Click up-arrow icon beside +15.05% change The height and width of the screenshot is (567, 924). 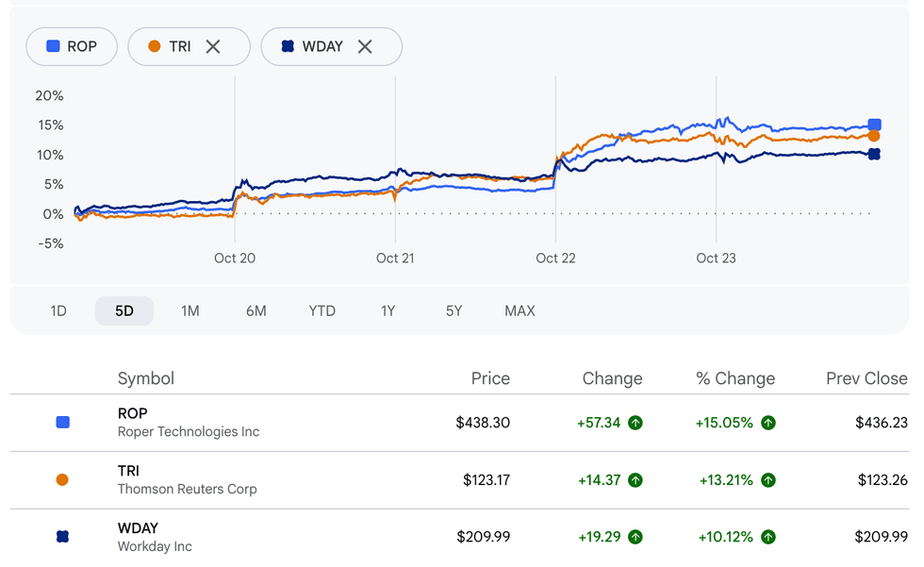tap(767, 423)
